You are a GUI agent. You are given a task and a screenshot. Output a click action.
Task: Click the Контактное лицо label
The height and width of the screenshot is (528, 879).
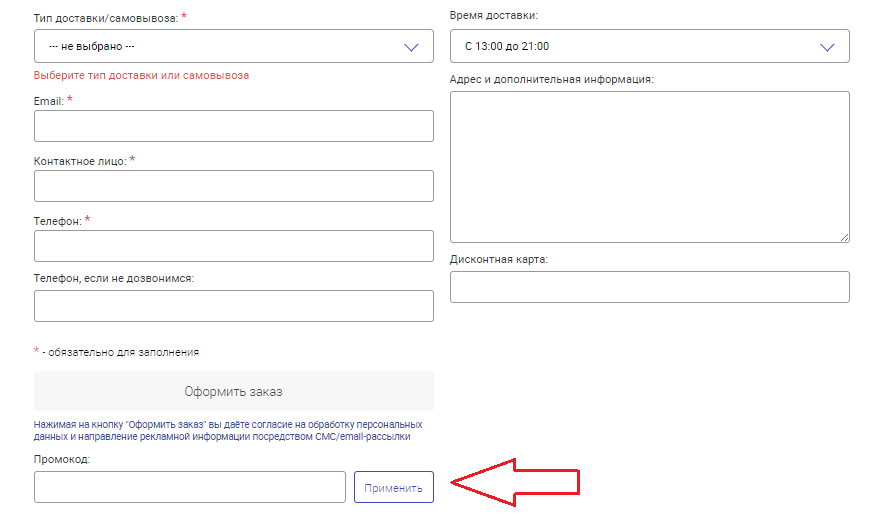(x=79, y=161)
